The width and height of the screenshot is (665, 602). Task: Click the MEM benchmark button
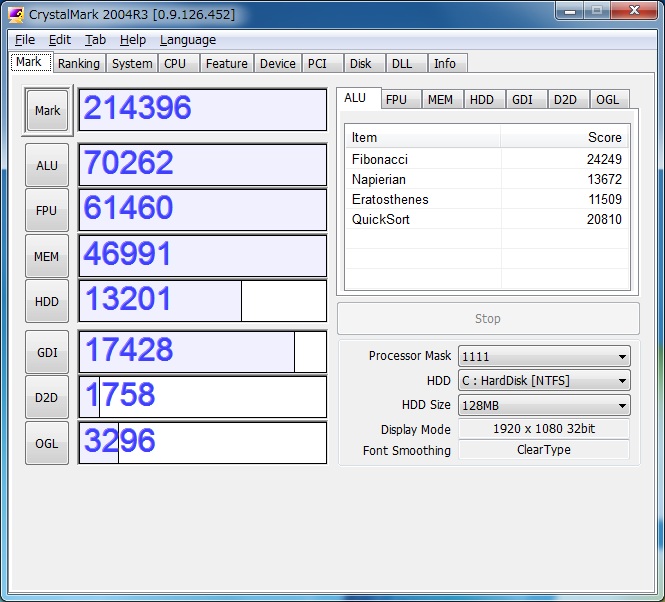47,256
